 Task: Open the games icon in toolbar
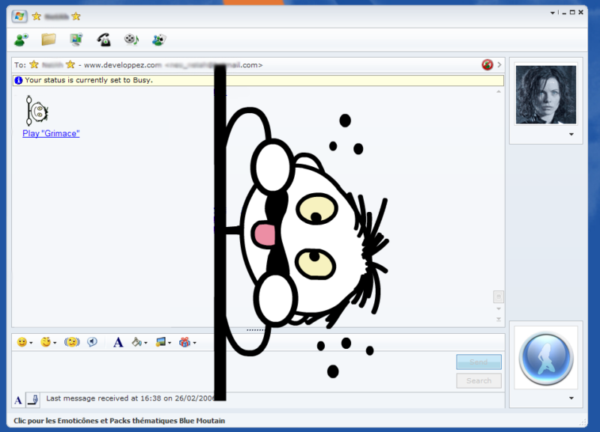pyautogui.click(x=158, y=40)
